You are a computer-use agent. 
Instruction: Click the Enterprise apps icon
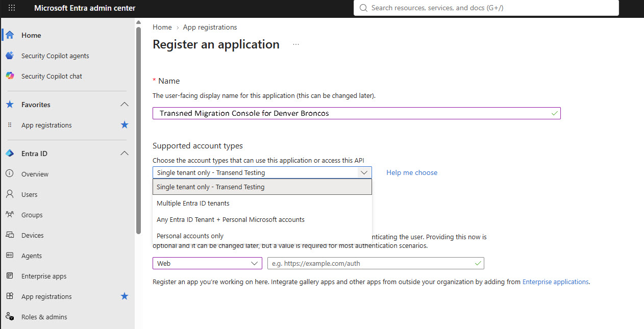pyautogui.click(x=10, y=276)
